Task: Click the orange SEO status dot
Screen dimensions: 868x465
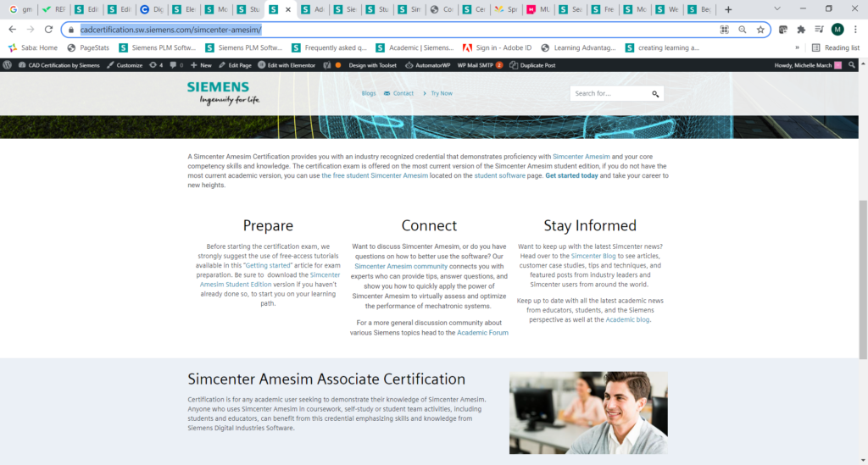Action: [x=338, y=65]
